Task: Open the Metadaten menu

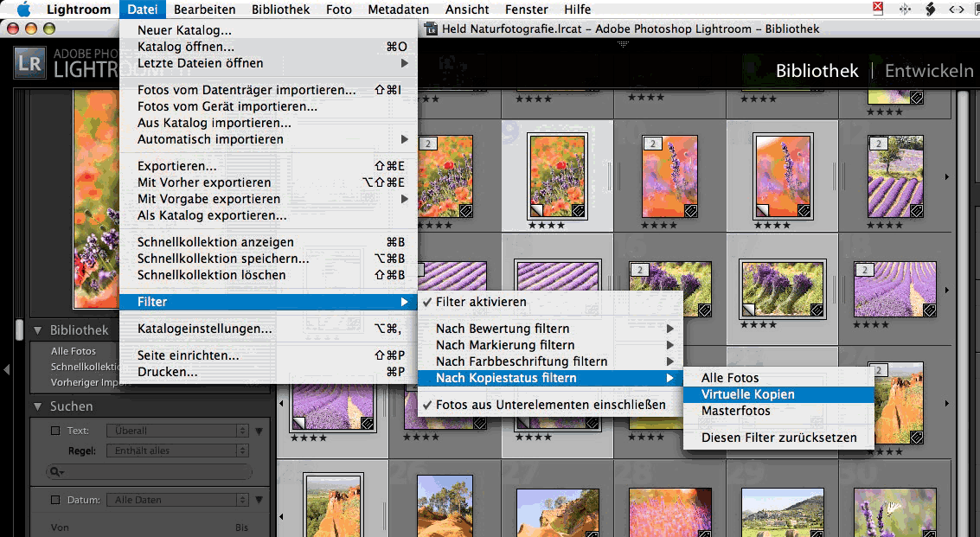Action: 398,10
